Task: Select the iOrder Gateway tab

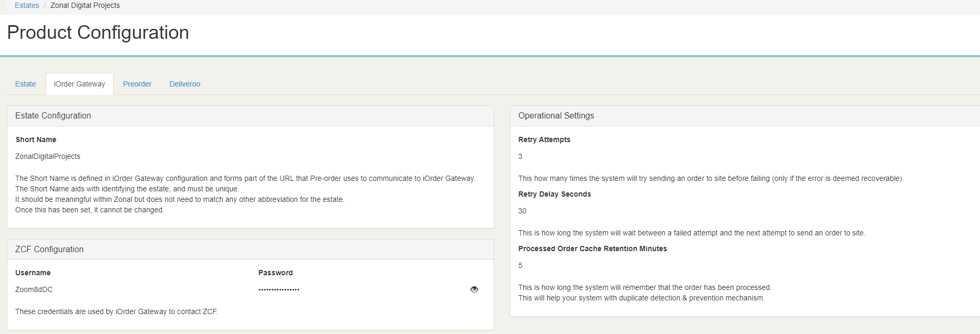Action: 80,84
